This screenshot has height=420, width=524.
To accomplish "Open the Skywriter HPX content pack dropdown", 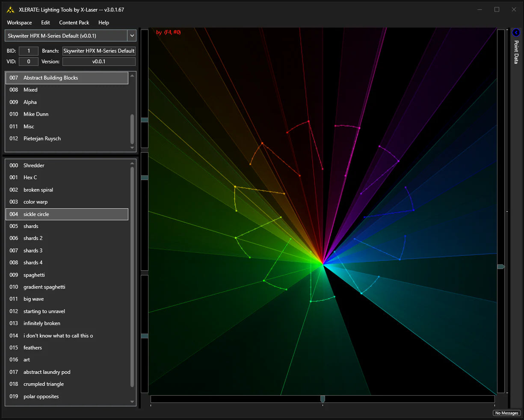I will point(132,36).
